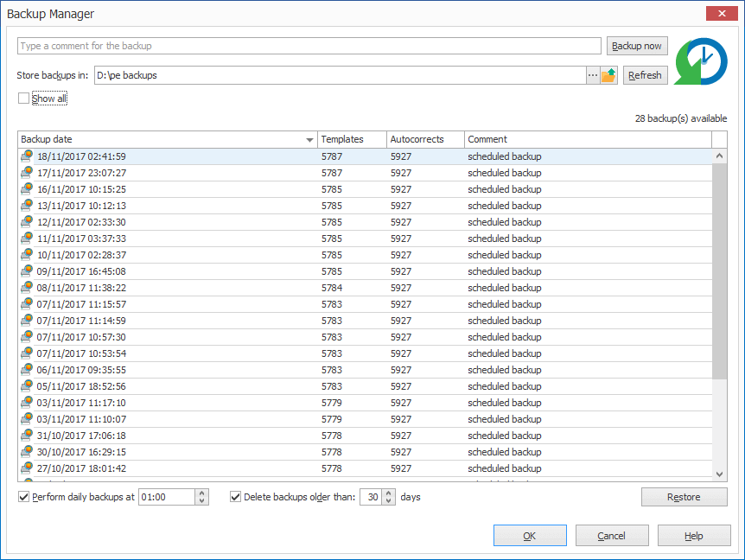
Task: Open the Backup date column sort arrow
Action: (x=309, y=139)
